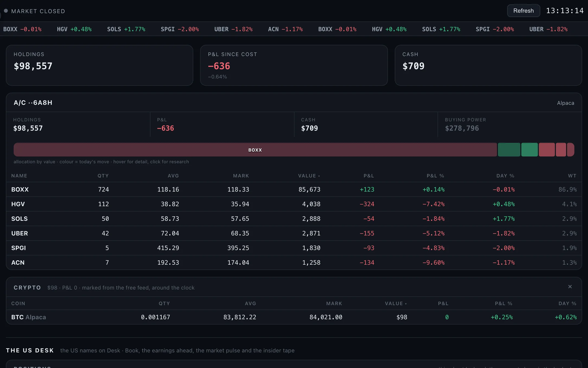Click BTC mark price 84,021.00
This screenshot has width=588, height=368.
click(326, 317)
